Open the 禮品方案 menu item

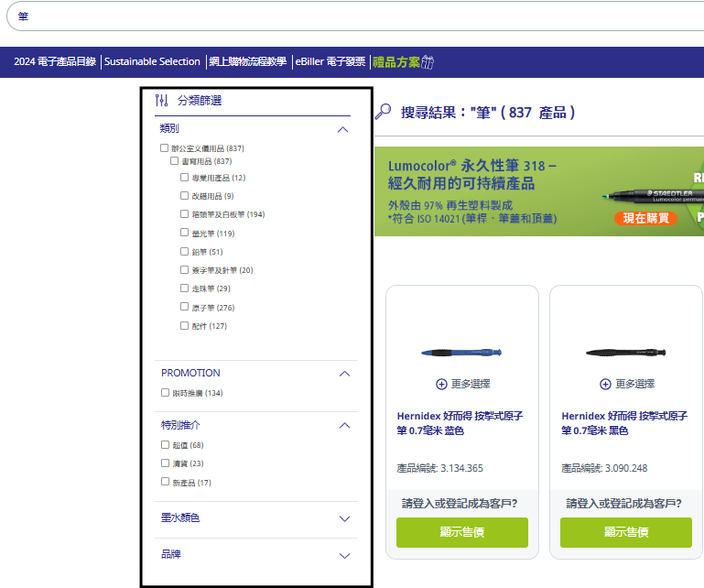click(396, 62)
